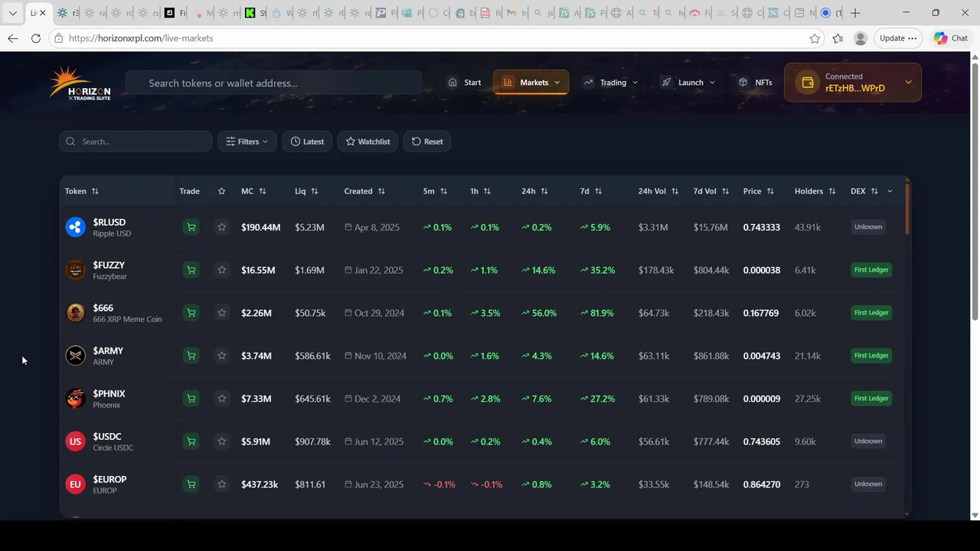
Task: Show Latest tokens
Action: tap(307, 142)
